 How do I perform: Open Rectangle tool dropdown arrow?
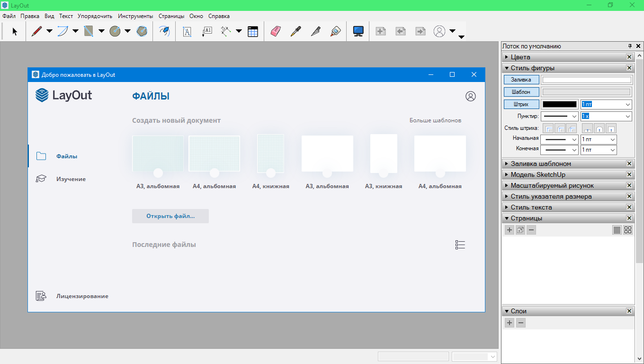[x=101, y=31]
